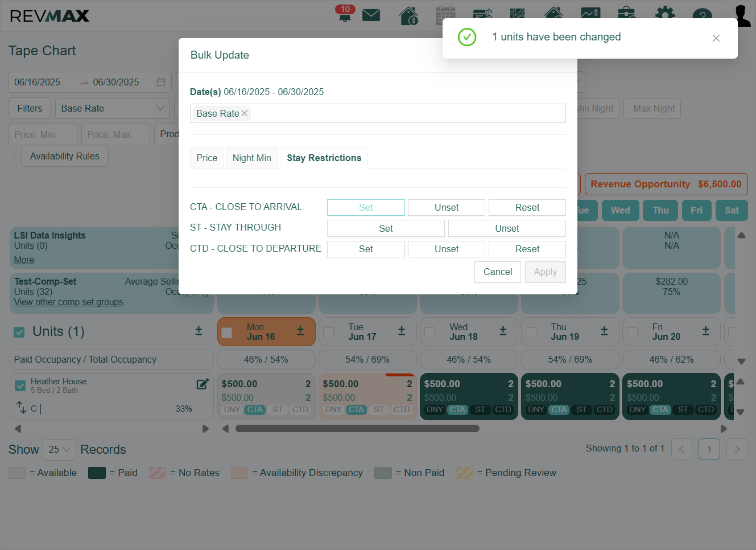Click horizontal scrollbar under rate grid

357,429
